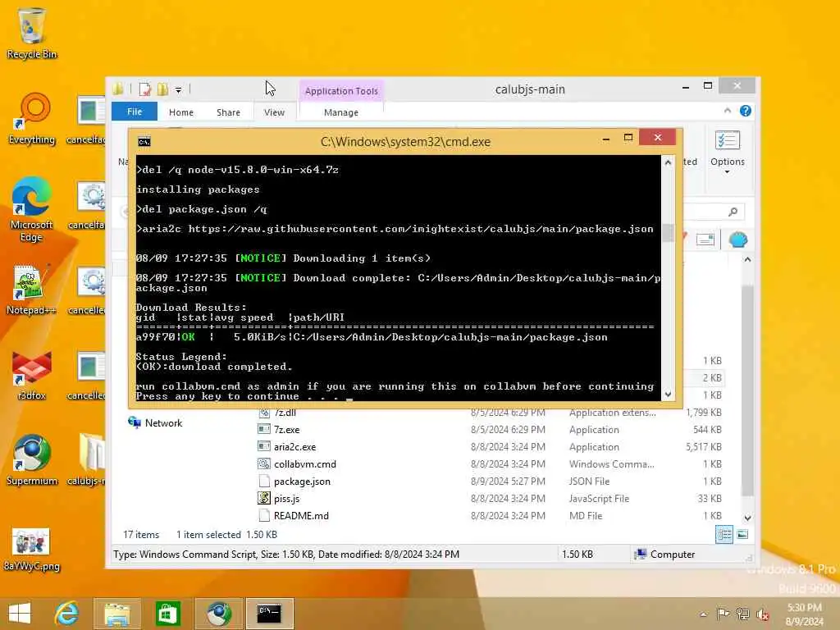Switch to File Explorer in the taskbar
The height and width of the screenshot is (630, 840).
click(x=117, y=614)
